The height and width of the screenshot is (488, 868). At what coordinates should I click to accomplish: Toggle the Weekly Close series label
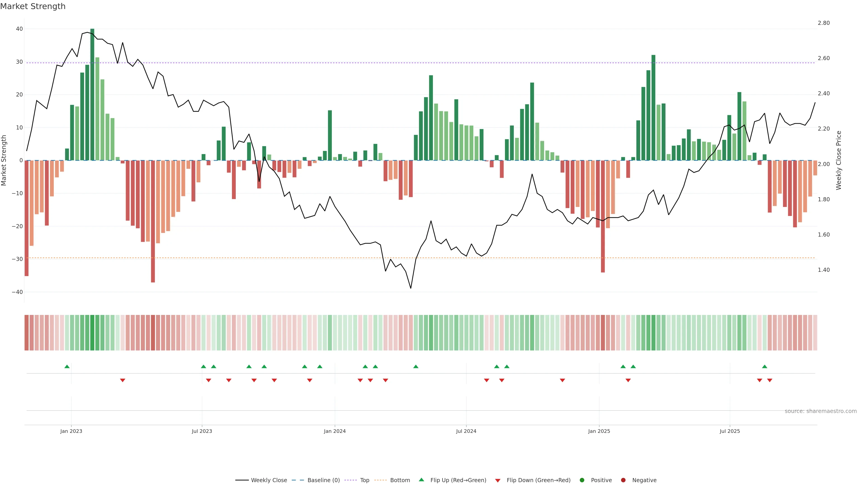[x=269, y=480]
